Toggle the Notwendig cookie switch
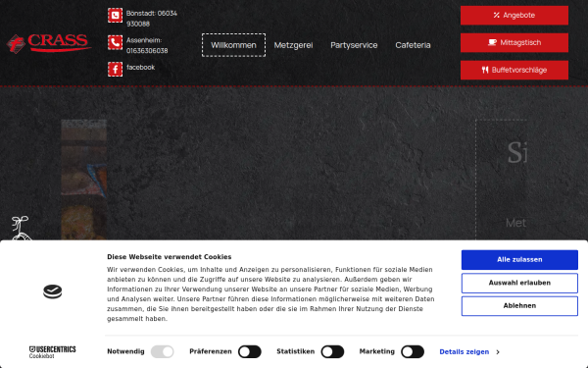 coord(163,352)
